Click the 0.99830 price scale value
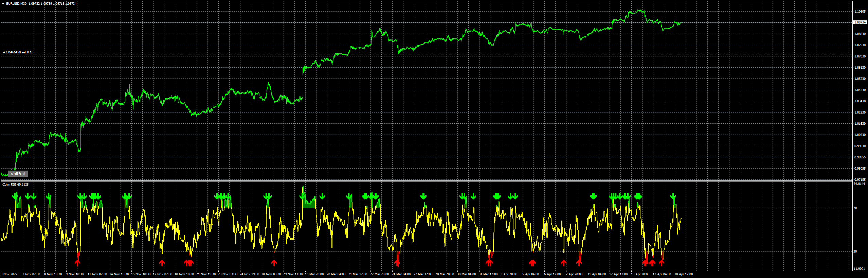The width and height of the screenshot is (868, 278). coord(860,146)
